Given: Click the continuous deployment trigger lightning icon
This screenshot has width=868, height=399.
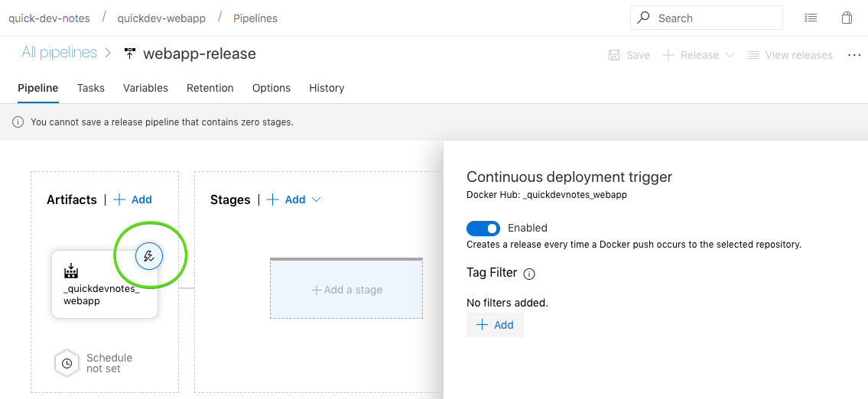Looking at the screenshot, I should pos(149,256).
